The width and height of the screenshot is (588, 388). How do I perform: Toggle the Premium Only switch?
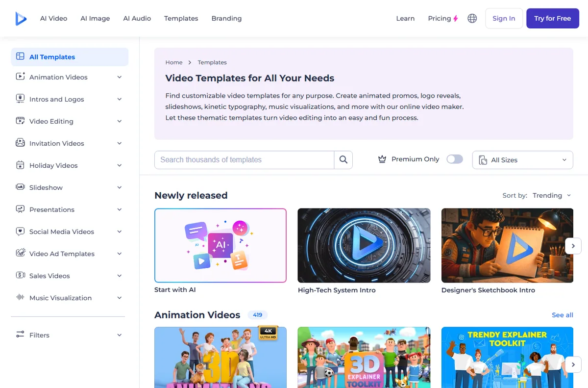point(455,159)
